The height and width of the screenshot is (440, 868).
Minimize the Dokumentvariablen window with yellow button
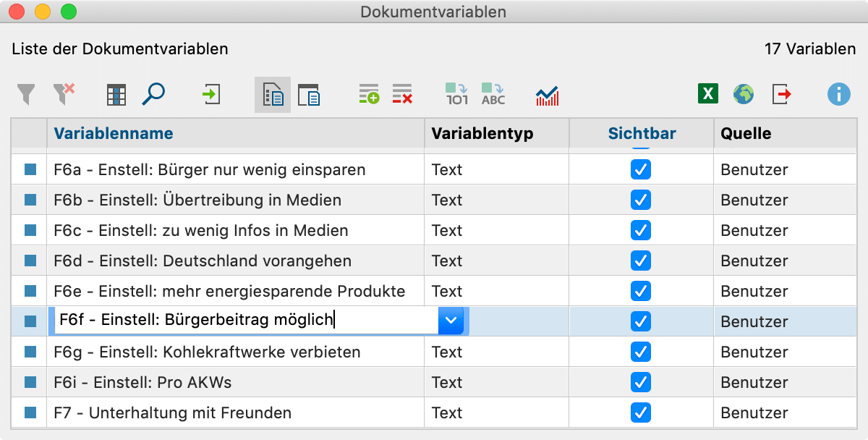(x=43, y=12)
